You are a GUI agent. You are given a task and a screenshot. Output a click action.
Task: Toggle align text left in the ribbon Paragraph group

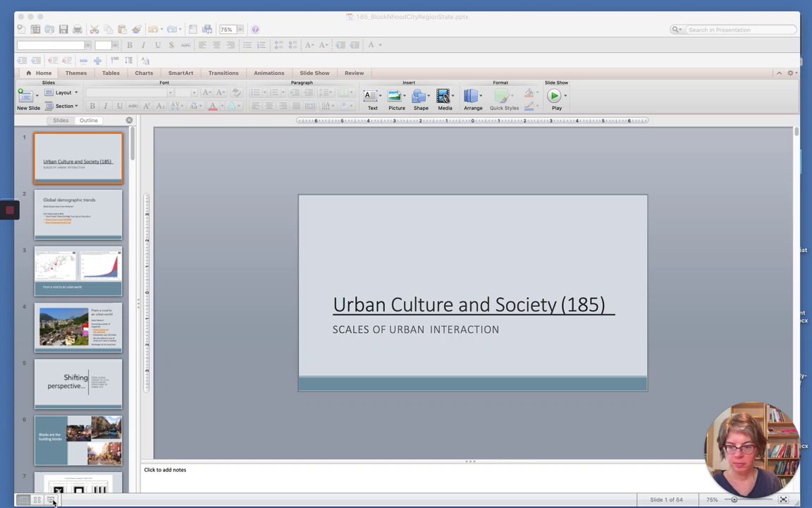255,106
